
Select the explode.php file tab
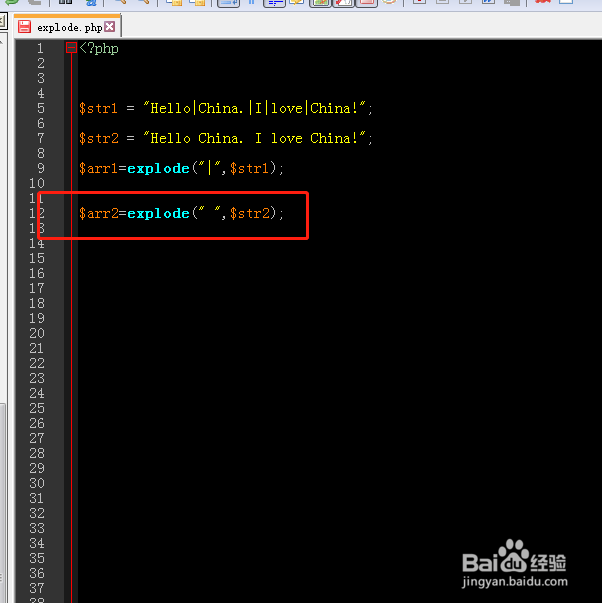pos(67,27)
